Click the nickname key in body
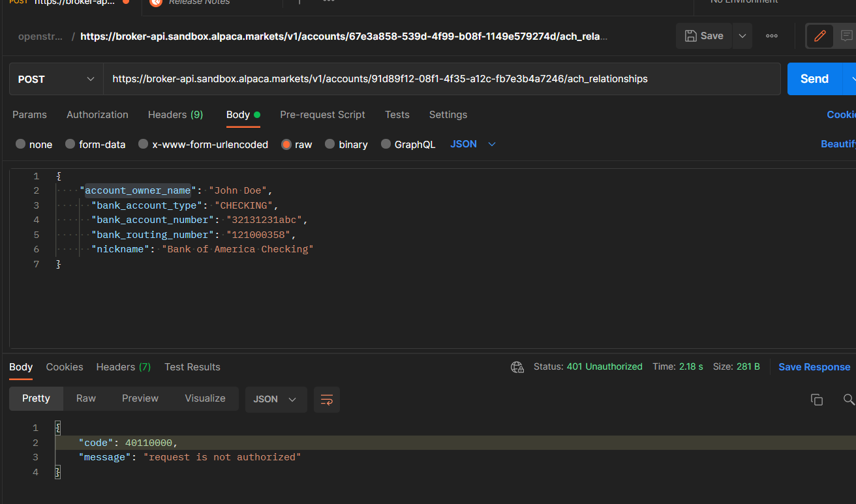The image size is (856, 504). [121, 249]
